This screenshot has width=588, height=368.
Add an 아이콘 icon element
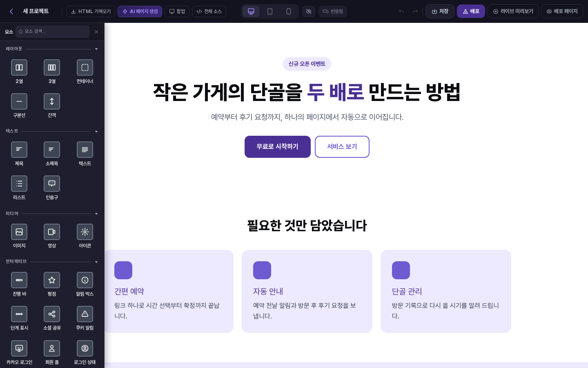[85, 236]
